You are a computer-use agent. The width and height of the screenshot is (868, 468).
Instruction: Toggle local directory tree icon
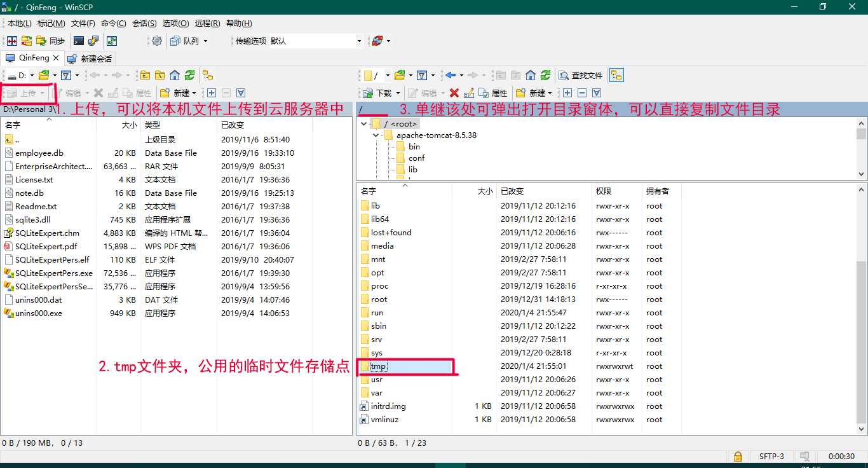(208, 75)
